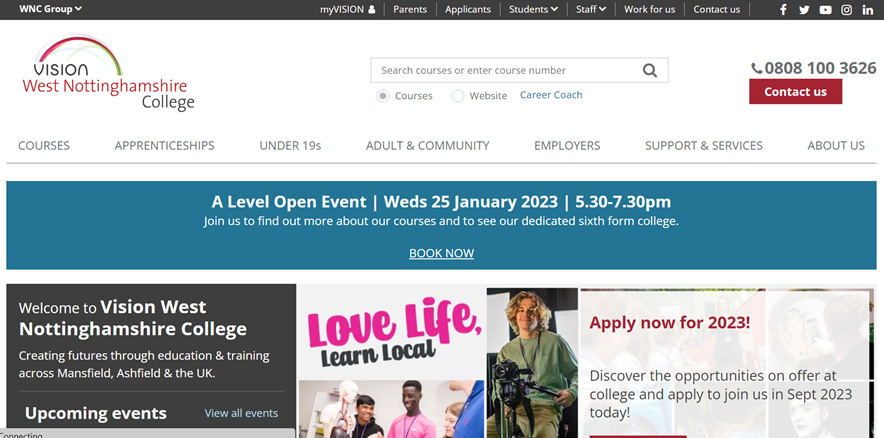
Task: Select the Website search radio button
Action: click(x=458, y=96)
